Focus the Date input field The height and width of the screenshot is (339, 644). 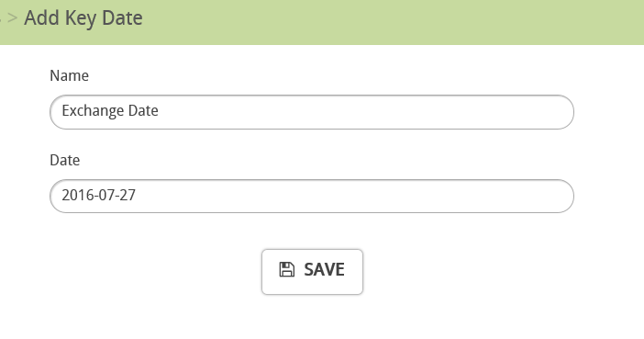pos(312,197)
